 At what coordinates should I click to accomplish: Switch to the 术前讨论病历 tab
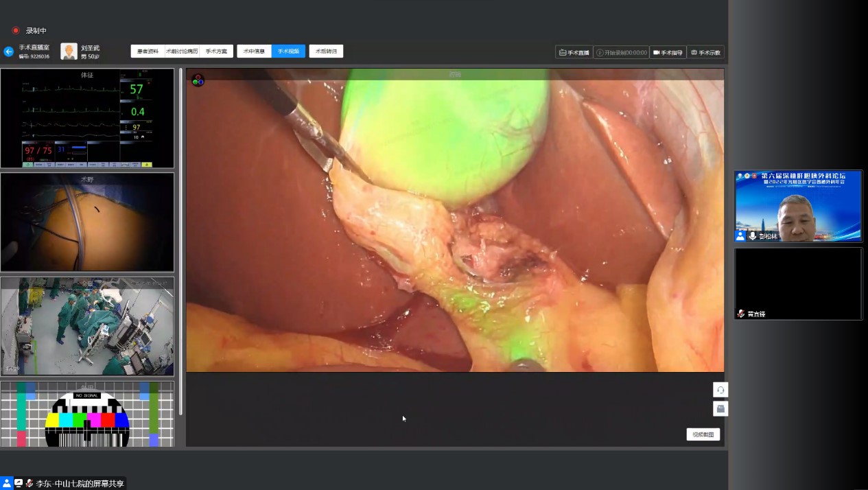[x=182, y=51]
